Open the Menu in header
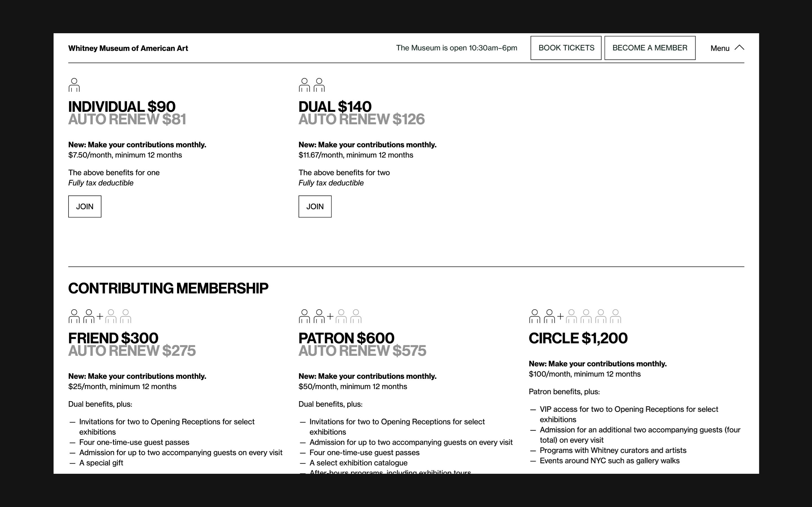This screenshot has width=812, height=507. pyautogui.click(x=720, y=48)
